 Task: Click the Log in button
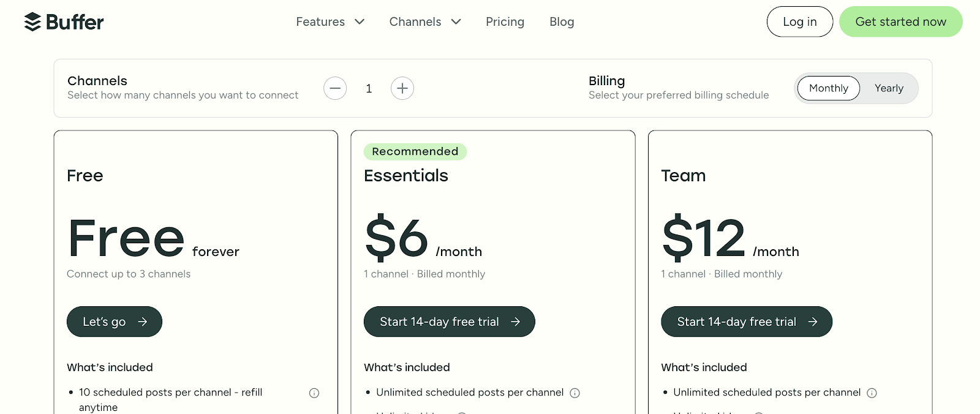[x=799, y=22]
